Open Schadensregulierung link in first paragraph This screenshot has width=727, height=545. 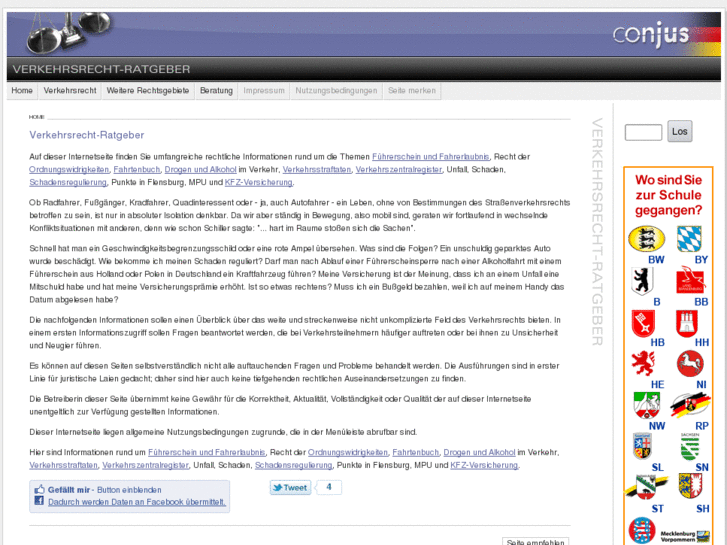[x=68, y=182]
